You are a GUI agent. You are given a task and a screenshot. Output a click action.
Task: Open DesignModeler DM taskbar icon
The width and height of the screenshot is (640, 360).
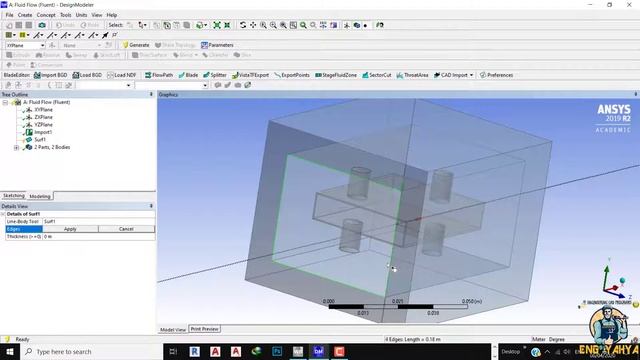coord(318,351)
